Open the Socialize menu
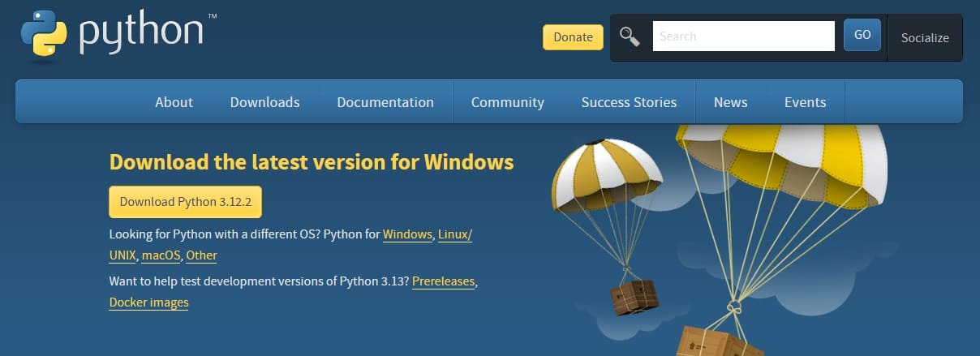980x356 pixels. tap(925, 37)
